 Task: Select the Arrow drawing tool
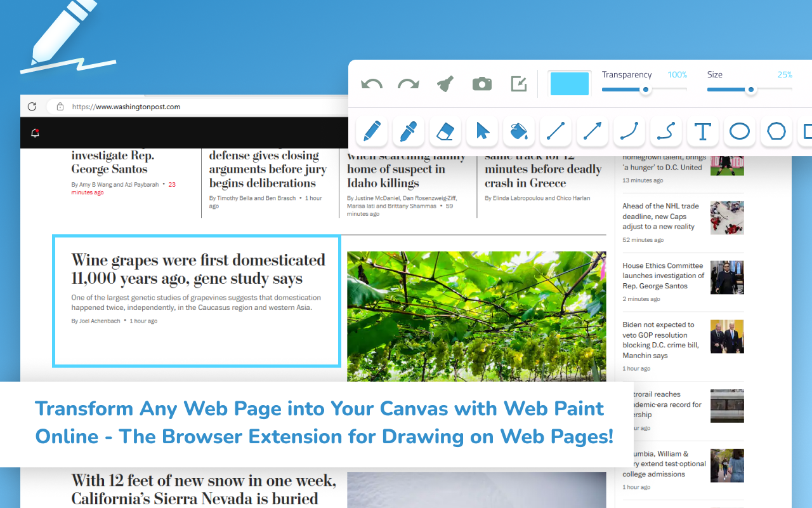point(592,131)
